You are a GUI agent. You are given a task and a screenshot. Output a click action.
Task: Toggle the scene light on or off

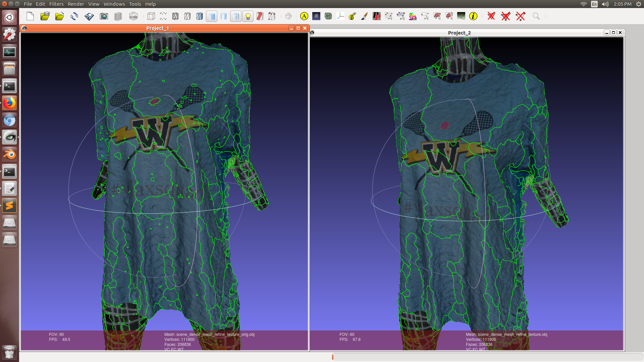coord(248,16)
